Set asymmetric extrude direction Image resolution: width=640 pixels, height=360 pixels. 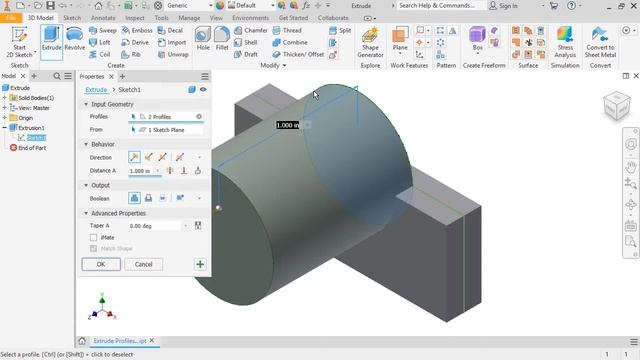tap(180, 157)
